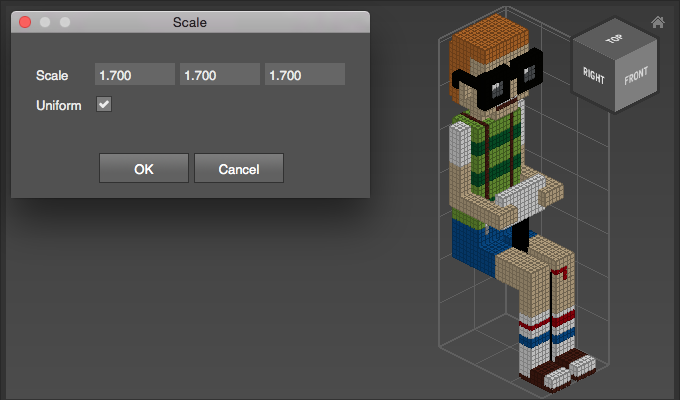Cancel the Scale dialog
Screen dimensions: 680x400
(239, 169)
